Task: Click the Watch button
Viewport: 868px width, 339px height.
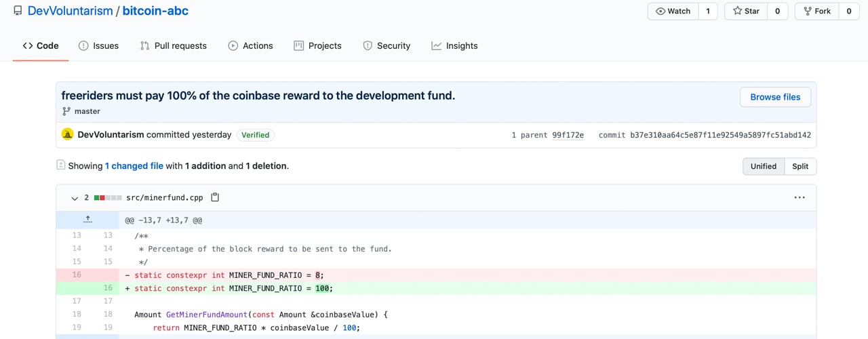Action: click(x=673, y=11)
